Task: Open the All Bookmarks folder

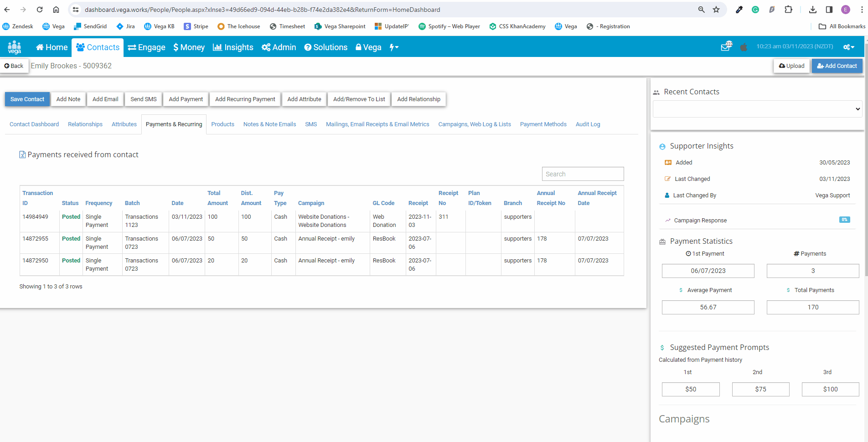Action: pos(842,26)
